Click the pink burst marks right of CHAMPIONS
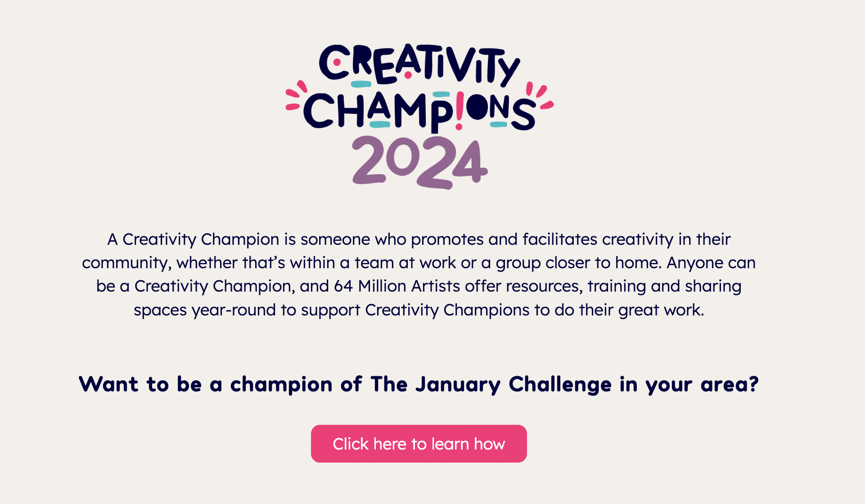This screenshot has width=865, height=504. [540, 96]
